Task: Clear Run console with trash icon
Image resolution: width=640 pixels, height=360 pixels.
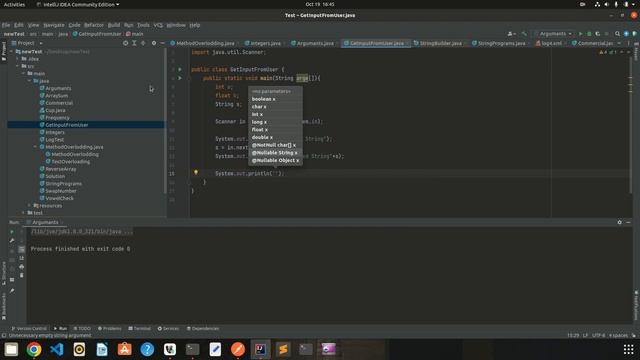Action: click(22, 275)
